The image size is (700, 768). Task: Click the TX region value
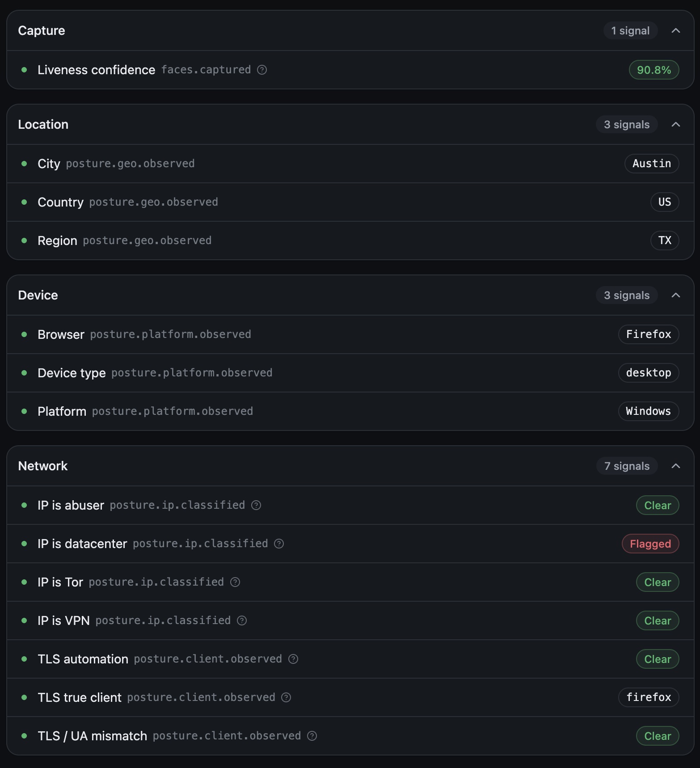coord(665,241)
